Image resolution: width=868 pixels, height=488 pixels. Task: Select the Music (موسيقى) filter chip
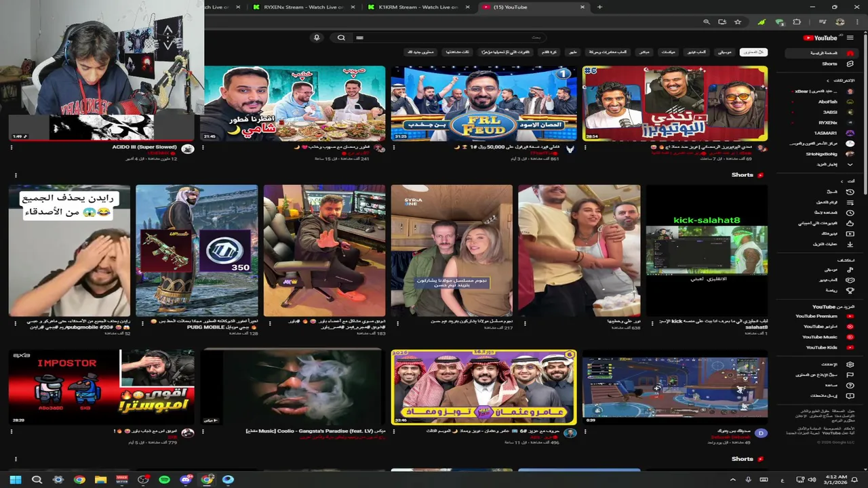click(x=725, y=52)
